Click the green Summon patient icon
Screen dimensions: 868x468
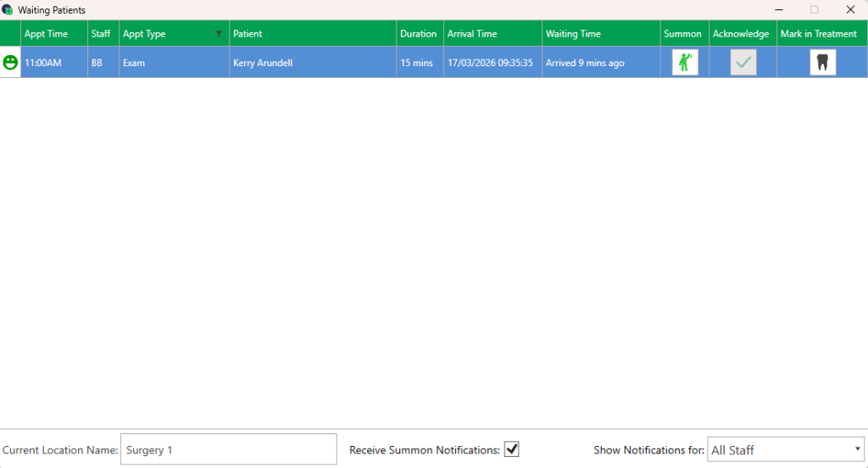click(685, 63)
